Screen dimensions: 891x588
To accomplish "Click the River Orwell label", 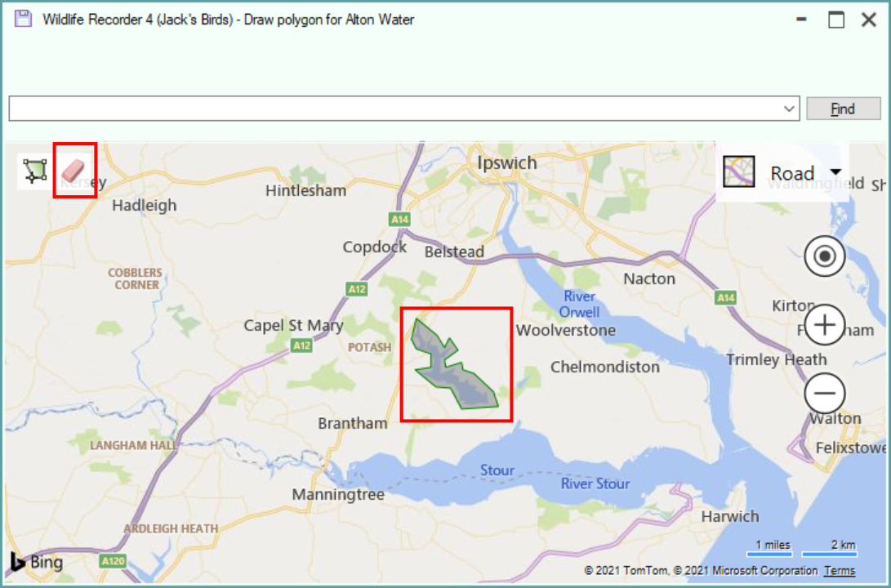I will point(579,304).
